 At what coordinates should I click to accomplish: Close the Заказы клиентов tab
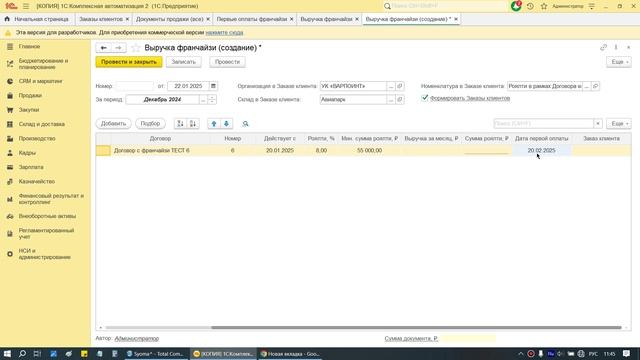click(x=127, y=19)
